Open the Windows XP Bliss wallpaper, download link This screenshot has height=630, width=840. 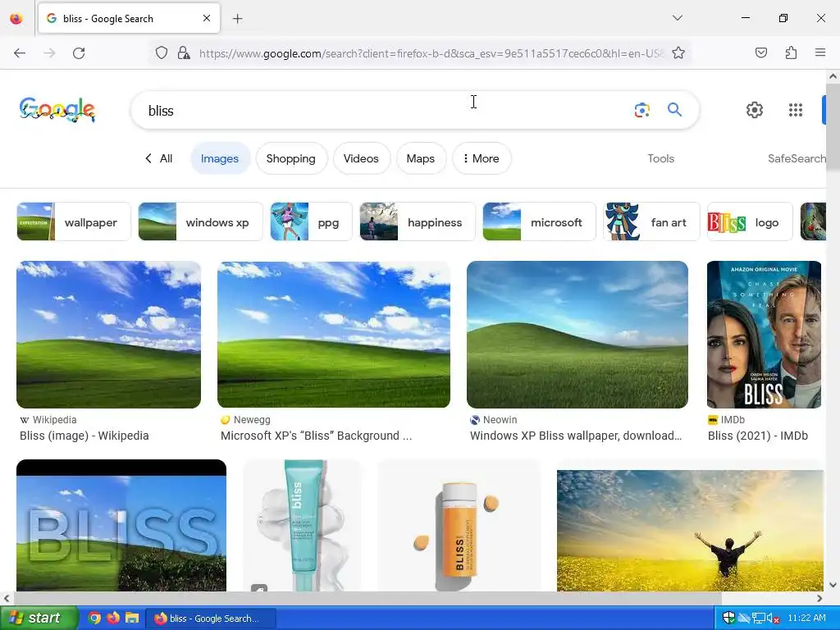[576, 436]
